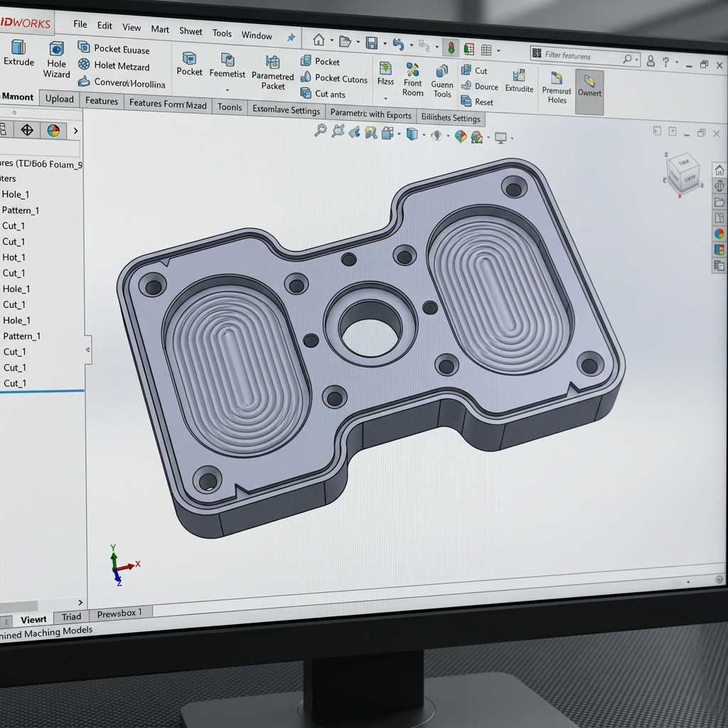Open the Home icon dropdown arrow

point(331,41)
